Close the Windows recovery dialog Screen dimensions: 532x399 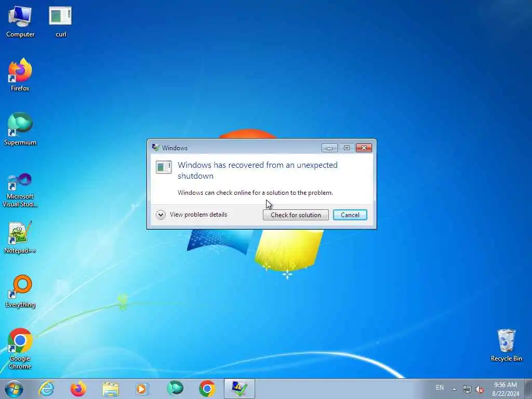[x=364, y=148]
